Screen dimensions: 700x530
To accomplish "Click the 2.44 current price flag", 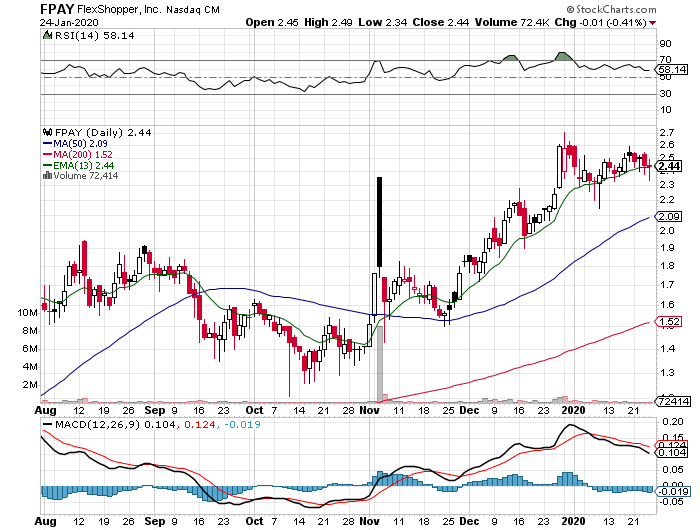I will (x=670, y=165).
